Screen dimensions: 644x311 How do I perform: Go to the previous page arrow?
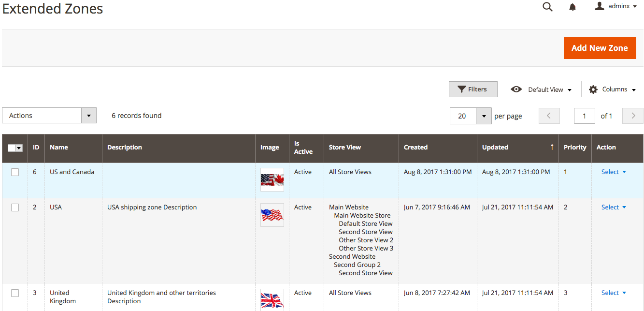coord(548,116)
